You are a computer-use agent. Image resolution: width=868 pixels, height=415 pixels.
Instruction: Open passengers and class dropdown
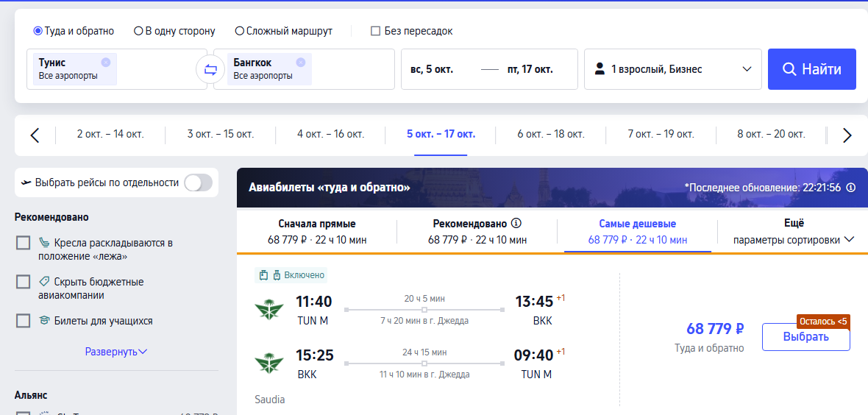[672, 69]
